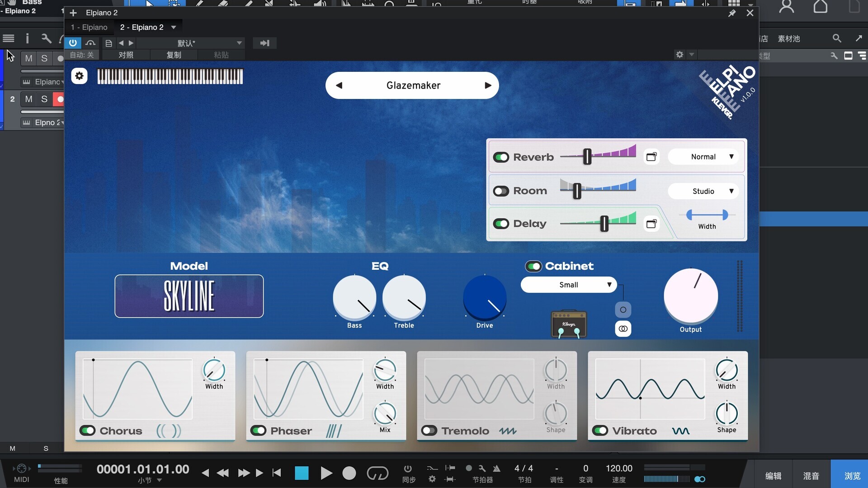868x488 pixels.
Task: Click the Delay Width range slider
Action: (707, 215)
